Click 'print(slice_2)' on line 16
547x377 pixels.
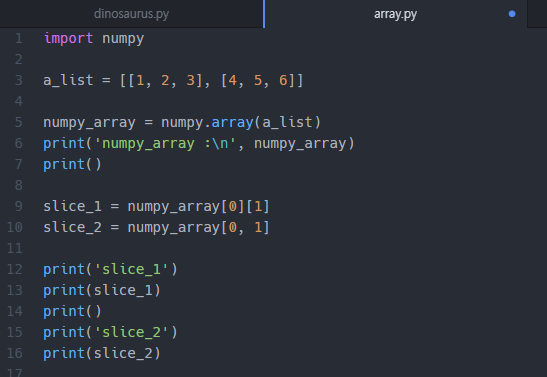coord(102,354)
